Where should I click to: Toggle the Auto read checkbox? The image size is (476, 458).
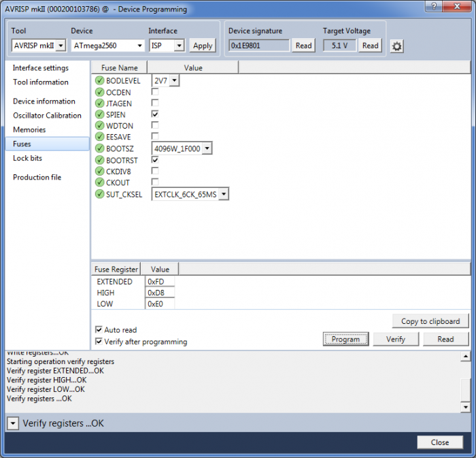(x=99, y=329)
